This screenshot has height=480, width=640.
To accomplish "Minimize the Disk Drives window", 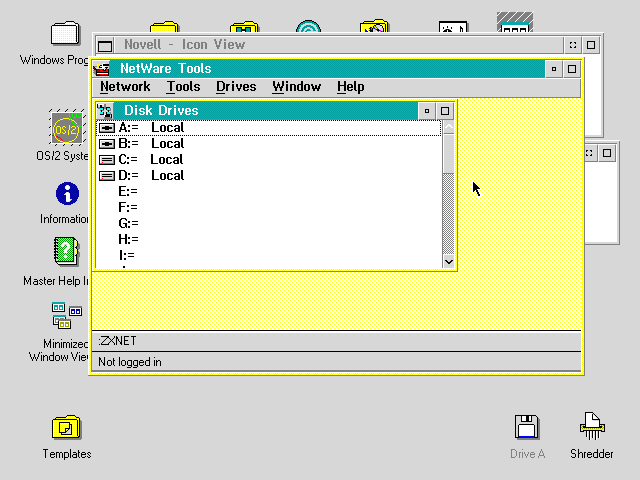I will coord(427,111).
